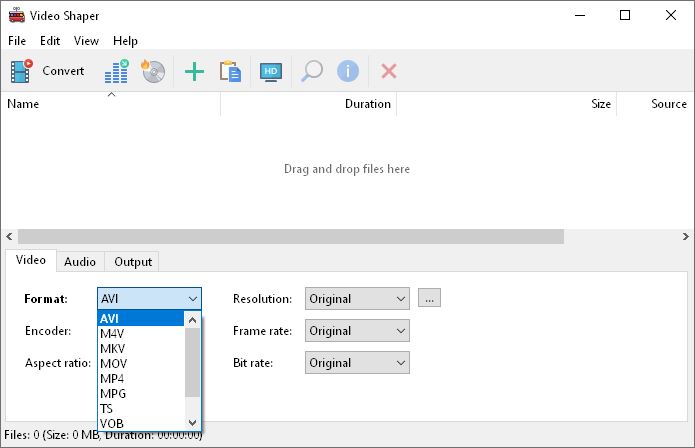The height and width of the screenshot is (448, 695).
Task: Sort by the Size column header
Action: coord(507,104)
